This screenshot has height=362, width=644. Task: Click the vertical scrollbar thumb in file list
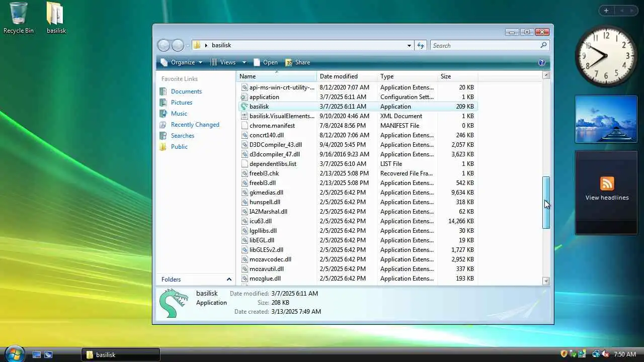point(546,203)
